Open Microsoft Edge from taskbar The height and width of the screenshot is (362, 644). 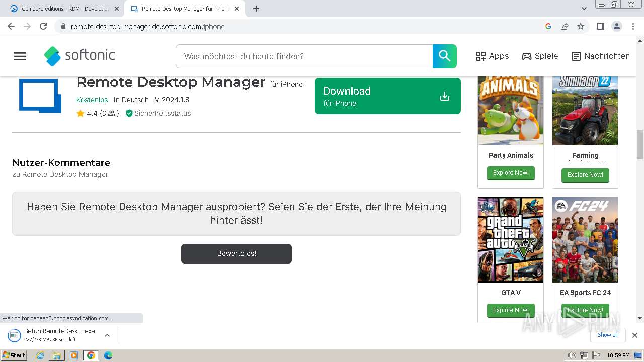point(108,355)
